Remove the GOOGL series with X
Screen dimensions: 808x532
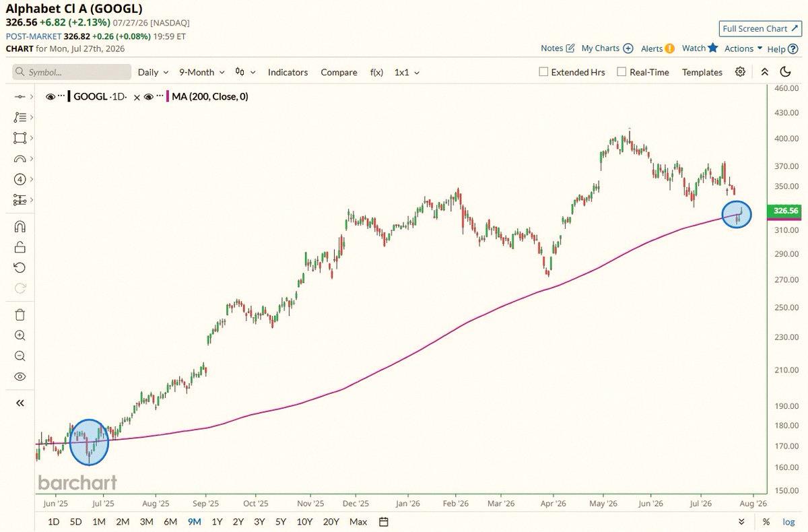pyautogui.click(x=137, y=97)
